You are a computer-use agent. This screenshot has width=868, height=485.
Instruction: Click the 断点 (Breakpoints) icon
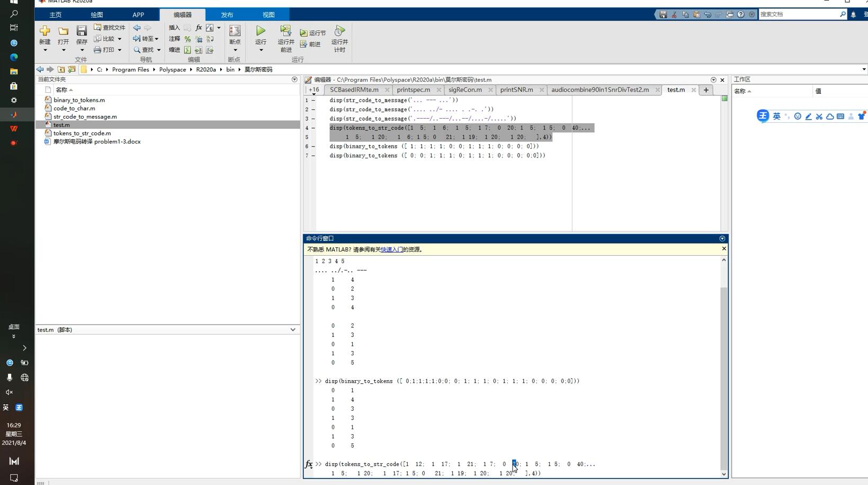point(235,31)
